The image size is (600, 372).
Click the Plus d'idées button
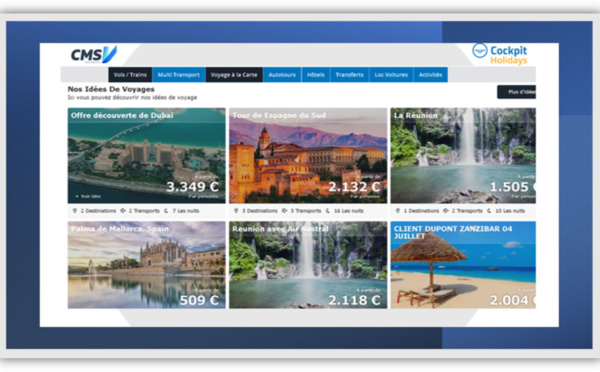tap(516, 92)
